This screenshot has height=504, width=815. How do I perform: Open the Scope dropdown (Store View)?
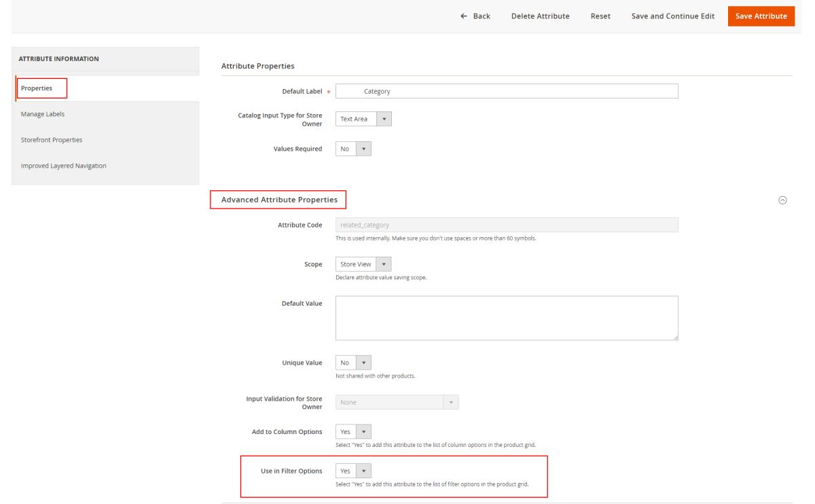click(363, 264)
